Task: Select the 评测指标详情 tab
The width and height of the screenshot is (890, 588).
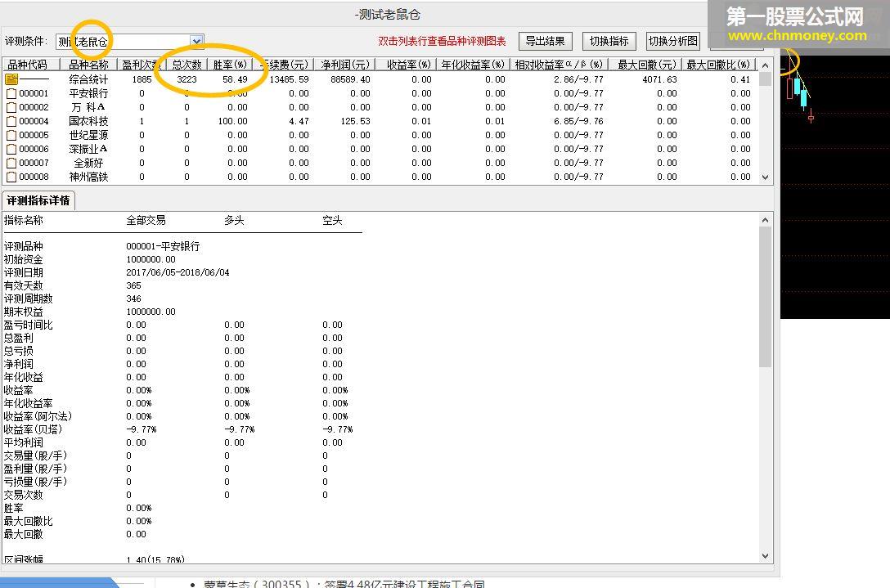Action: (x=38, y=201)
